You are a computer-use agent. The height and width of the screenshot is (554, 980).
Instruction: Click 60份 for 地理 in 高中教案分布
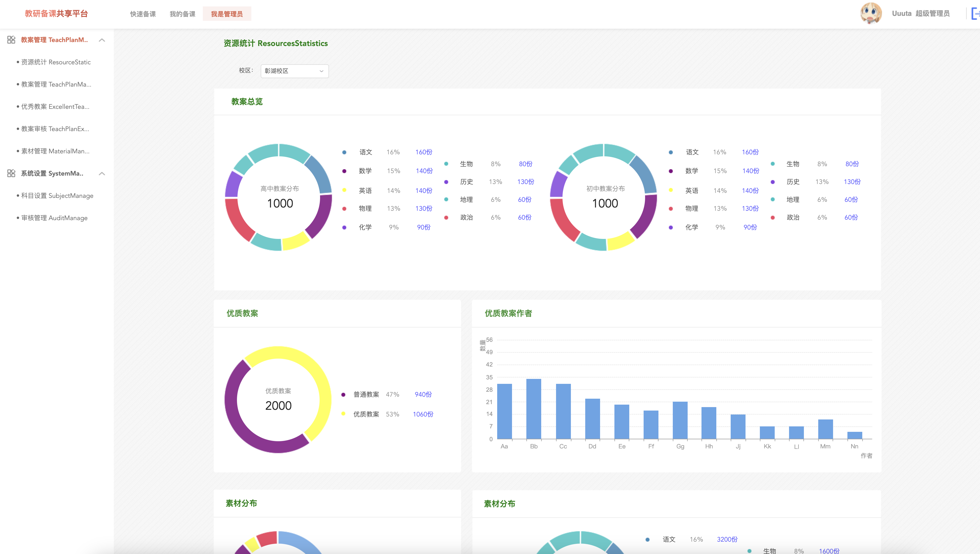pyautogui.click(x=525, y=200)
